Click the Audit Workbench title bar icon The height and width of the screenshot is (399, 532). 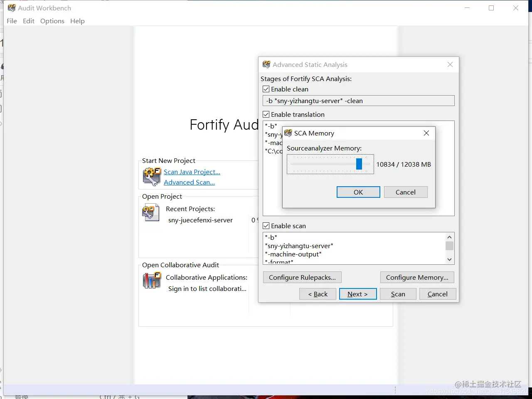click(12, 8)
